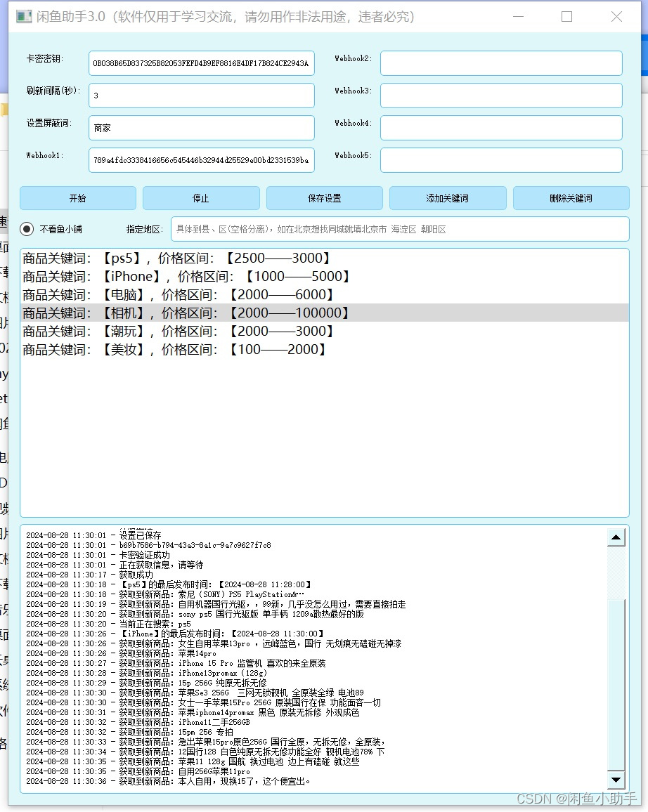
Task: Toggle the 不看鱼小铺 radio button
Action: pyautogui.click(x=27, y=229)
